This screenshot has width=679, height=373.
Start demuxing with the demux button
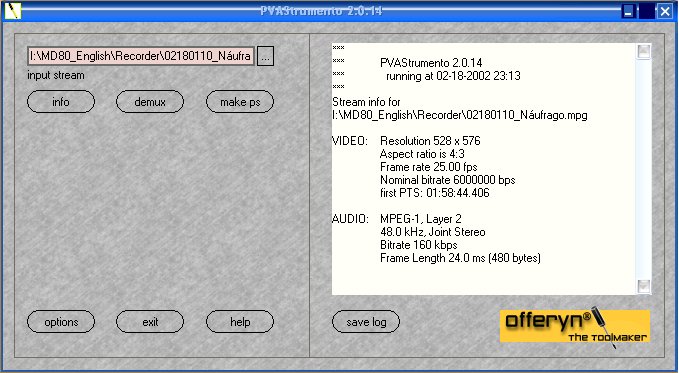click(150, 102)
